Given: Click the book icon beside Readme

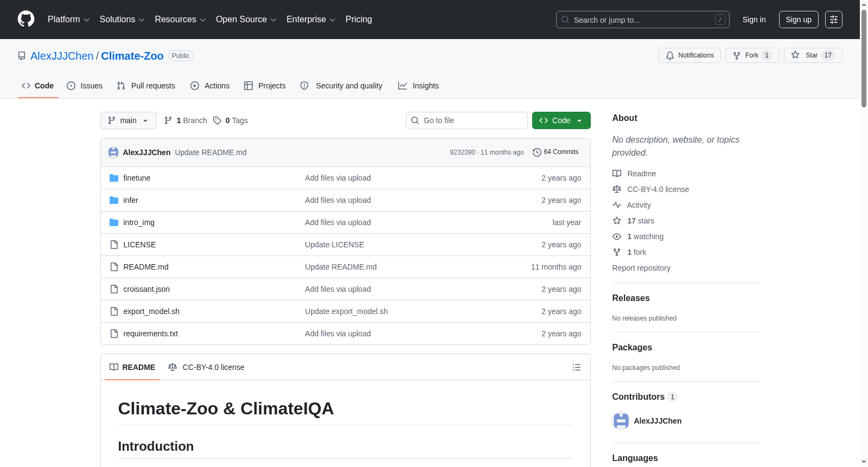Looking at the screenshot, I should tap(617, 174).
